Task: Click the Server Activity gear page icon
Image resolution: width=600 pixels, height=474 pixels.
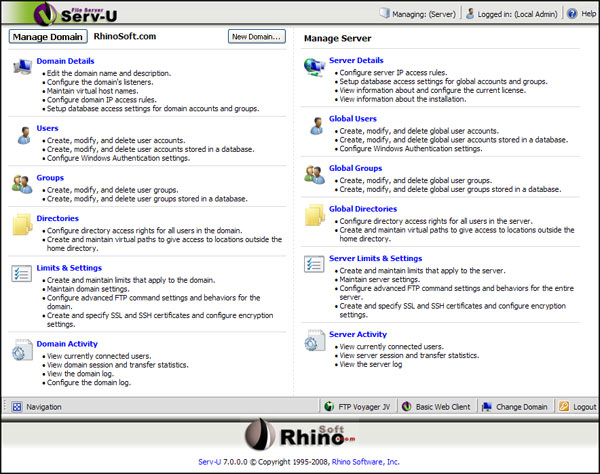Action: 315,340
